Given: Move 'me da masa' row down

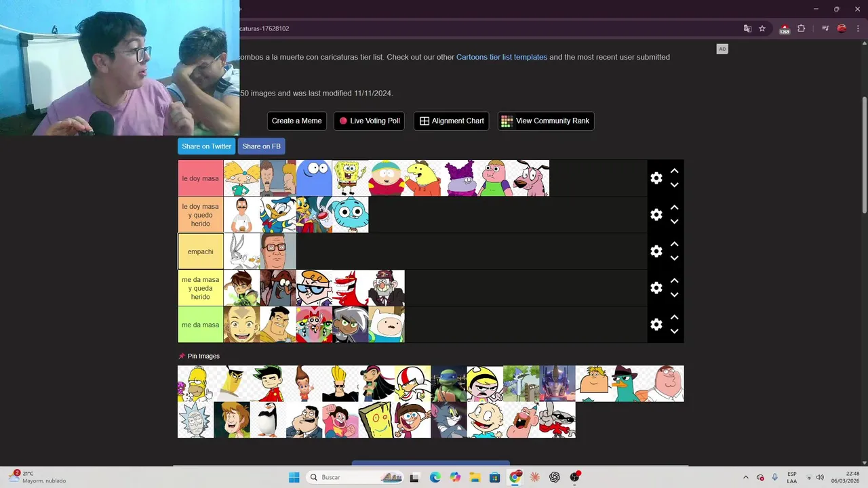Looking at the screenshot, I should tap(674, 331).
